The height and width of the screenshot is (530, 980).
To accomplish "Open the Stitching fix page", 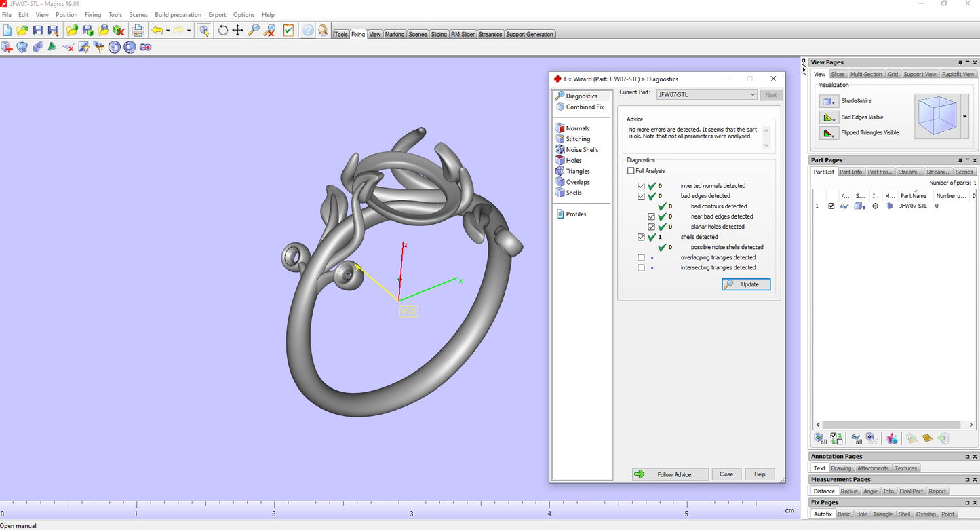I will [577, 139].
